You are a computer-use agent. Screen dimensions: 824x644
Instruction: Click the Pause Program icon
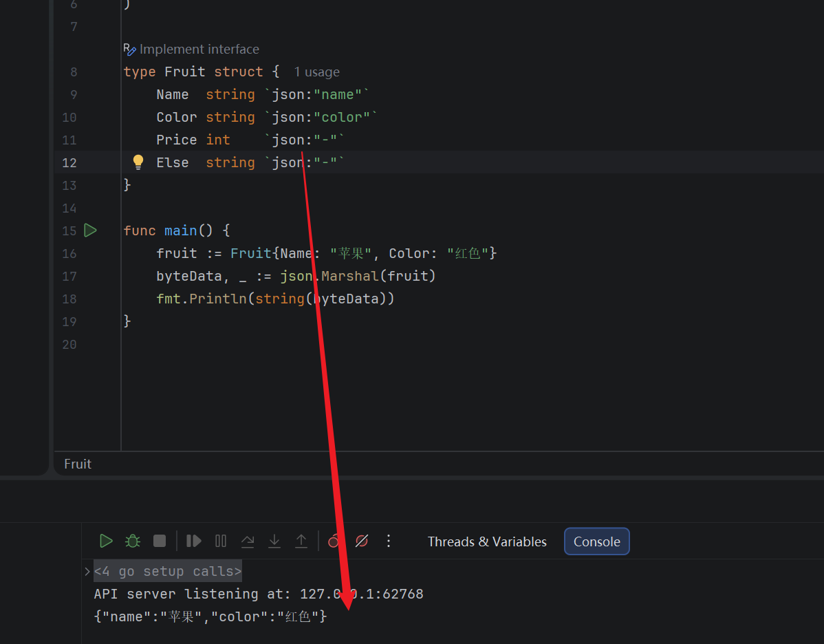pyautogui.click(x=221, y=541)
